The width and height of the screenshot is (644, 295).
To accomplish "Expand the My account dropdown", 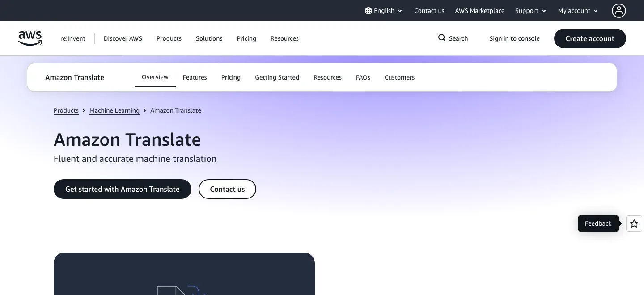I will 578,11.
